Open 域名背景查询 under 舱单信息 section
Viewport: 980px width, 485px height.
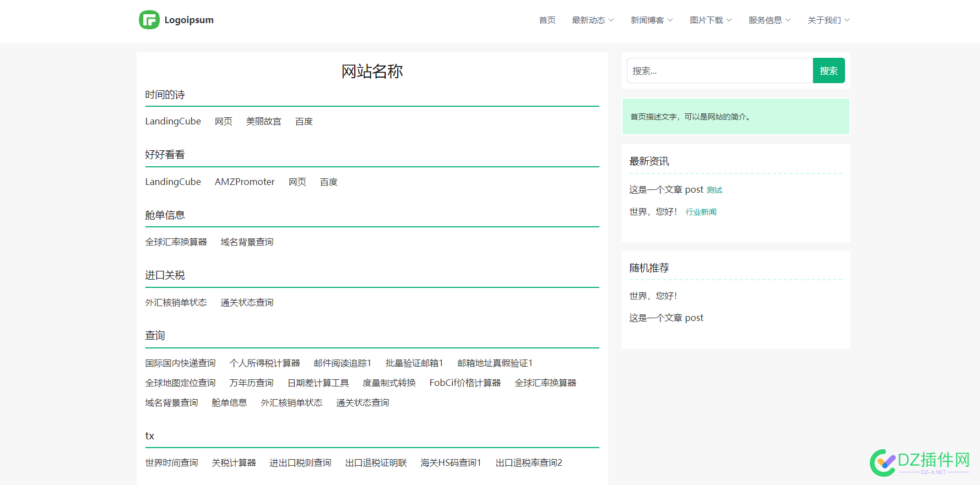(x=247, y=242)
